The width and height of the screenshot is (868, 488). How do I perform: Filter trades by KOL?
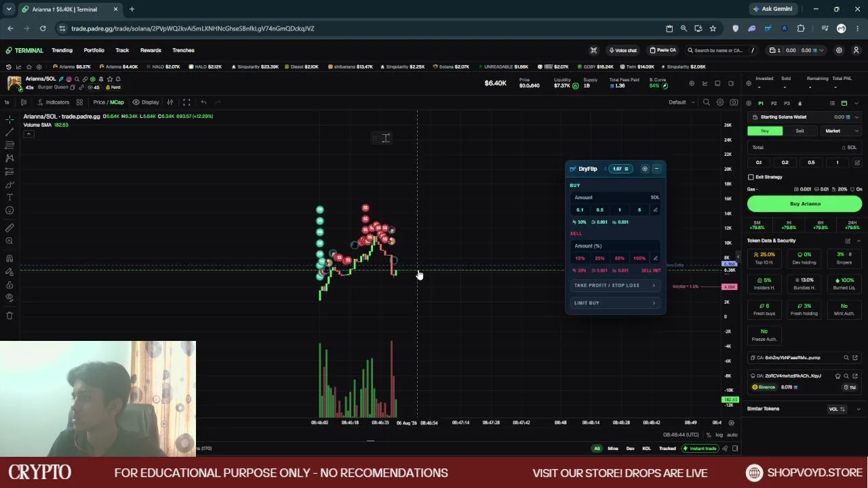tap(646, 449)
